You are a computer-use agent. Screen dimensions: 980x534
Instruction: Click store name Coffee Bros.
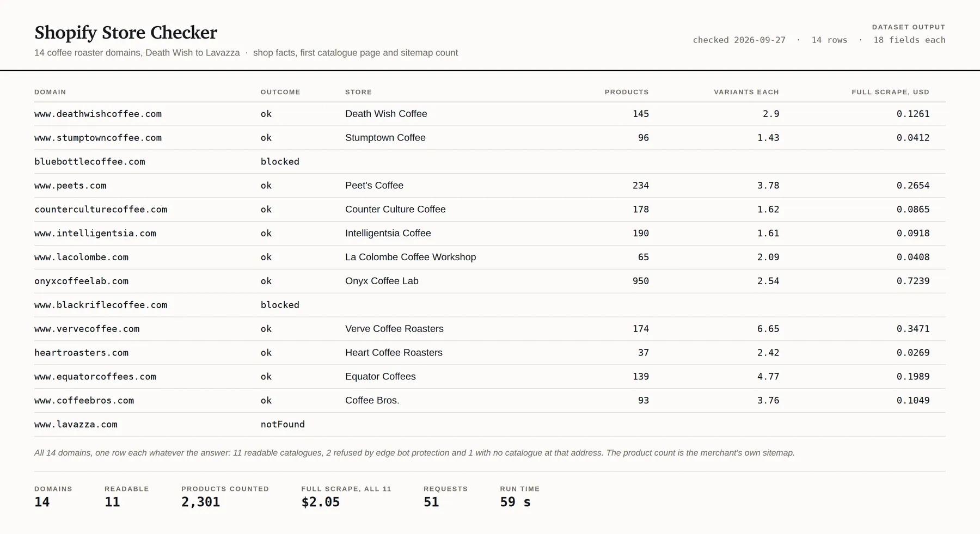point(372,401)
